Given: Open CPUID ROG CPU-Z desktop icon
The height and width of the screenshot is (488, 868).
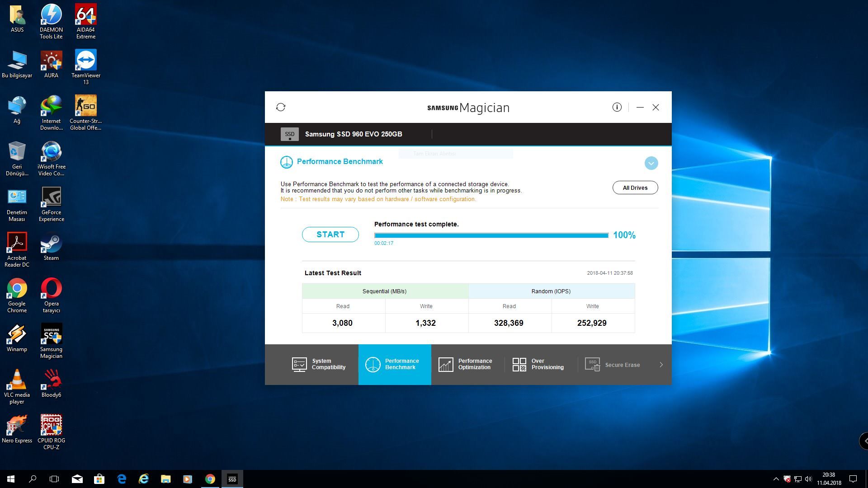Looking at the screenshot, I should pos(51,432).
